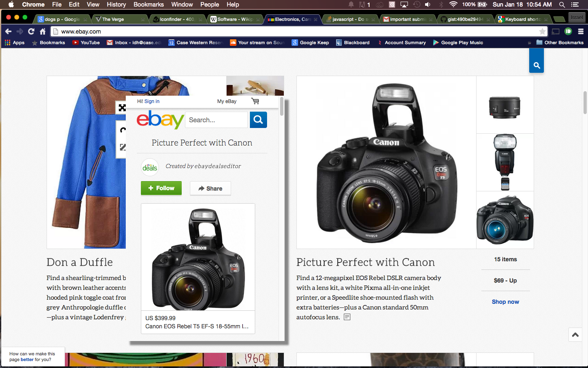
Task: Click the Chromecast icon in the toolbar
Action: [555, 31]
